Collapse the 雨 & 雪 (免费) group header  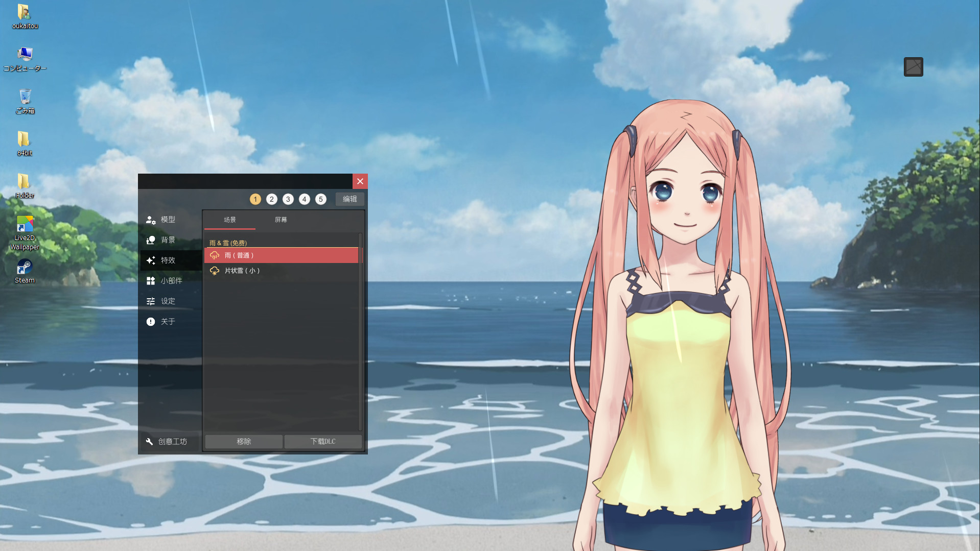pyautogui.click(x=228, y=243)
